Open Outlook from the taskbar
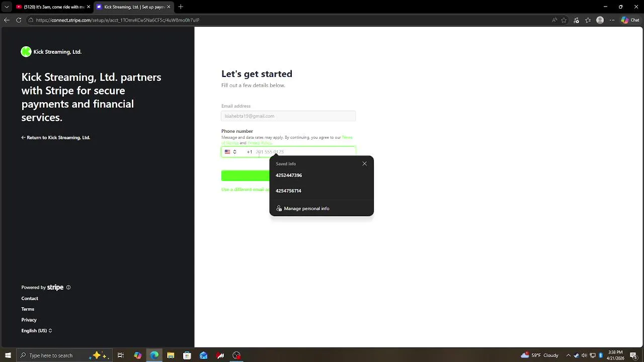Image resolution: width=644 pixels, height=362 pixels. click(x=204, y=355)
